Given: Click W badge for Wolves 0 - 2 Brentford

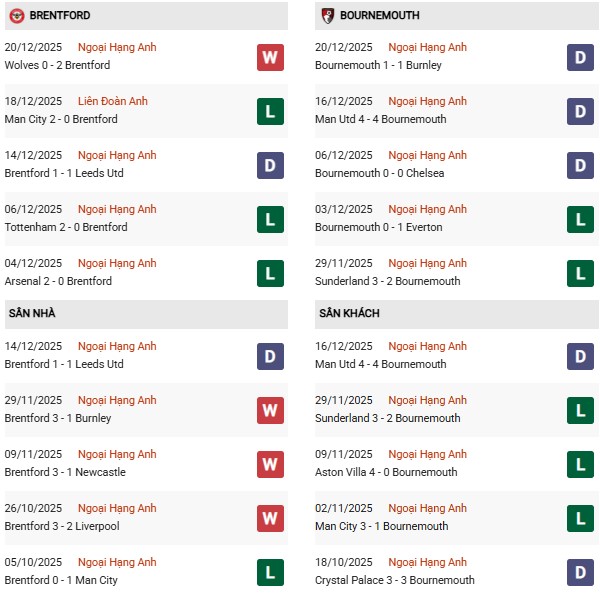Looking at the screenshot, I should click(x=270, y=57).
